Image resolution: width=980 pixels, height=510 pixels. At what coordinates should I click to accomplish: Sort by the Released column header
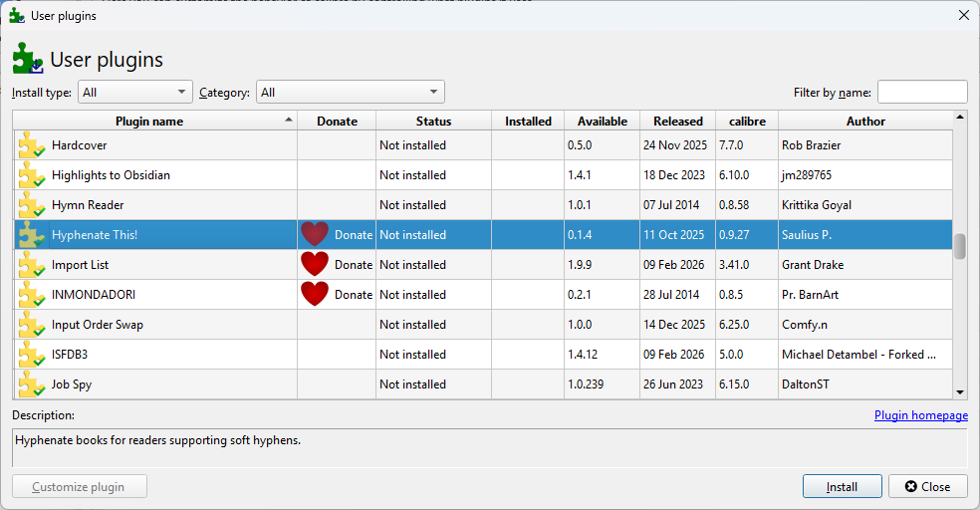677,122
